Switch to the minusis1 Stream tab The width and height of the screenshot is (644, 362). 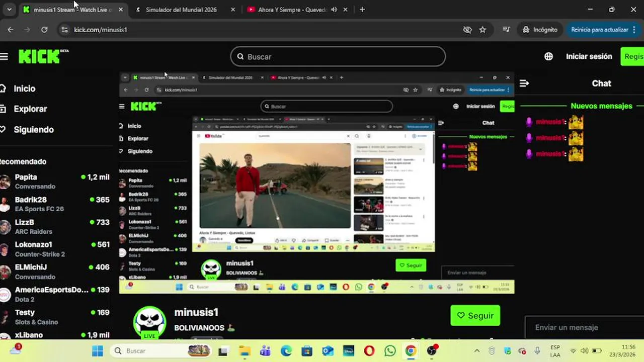73,10
